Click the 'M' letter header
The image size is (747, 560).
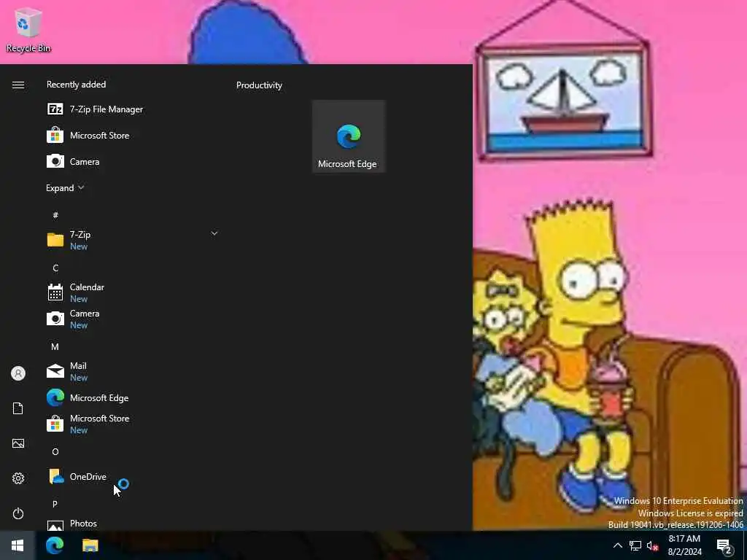55,346
